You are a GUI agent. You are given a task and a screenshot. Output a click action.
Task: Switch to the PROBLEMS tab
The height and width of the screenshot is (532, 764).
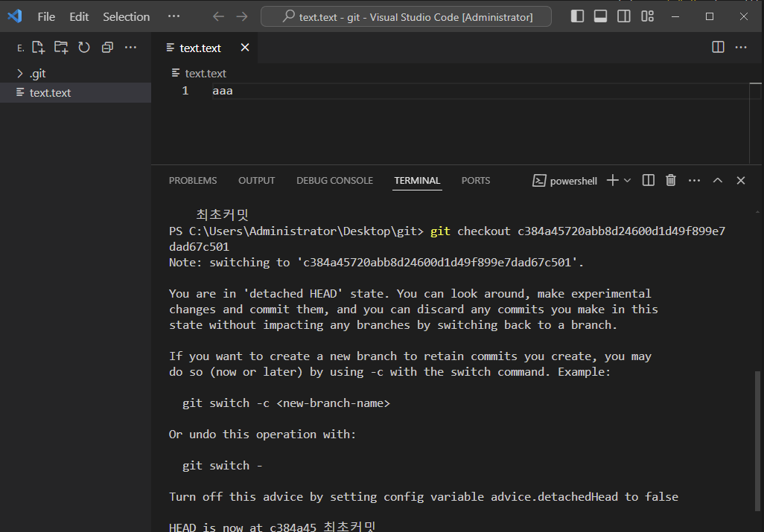click(x=193, y=181)
